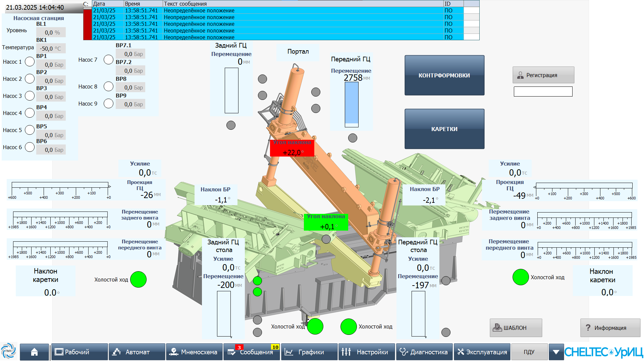Toggle the Насос 1 pump indicator
This screenshot has height=362, width=644.
[x=30, y=62]
